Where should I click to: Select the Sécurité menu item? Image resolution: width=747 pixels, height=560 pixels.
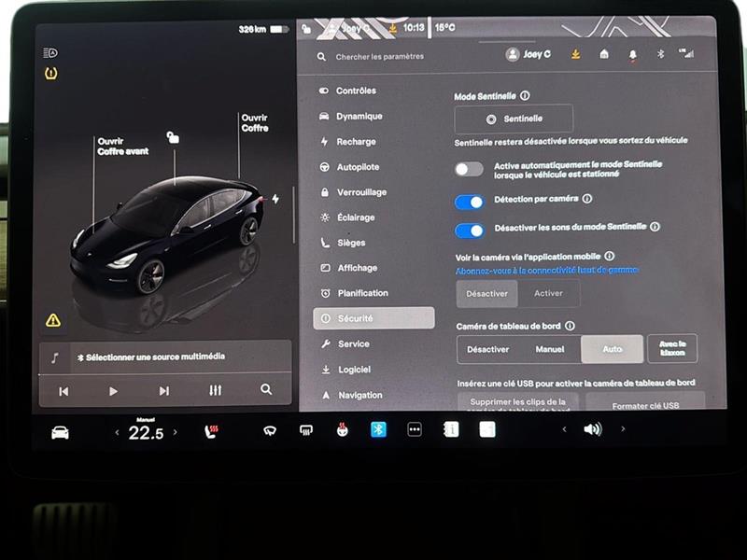tap(374, 318)
